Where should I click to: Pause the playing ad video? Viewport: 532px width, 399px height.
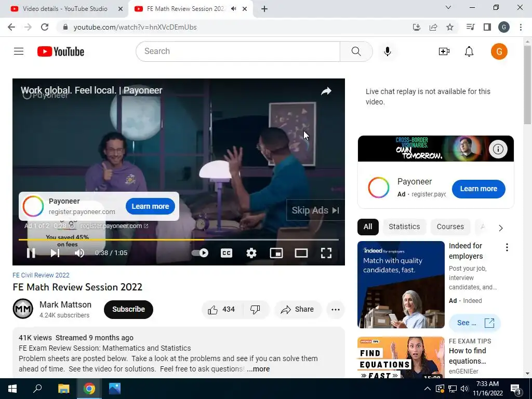pyautogui.click(x=31, y=253)
